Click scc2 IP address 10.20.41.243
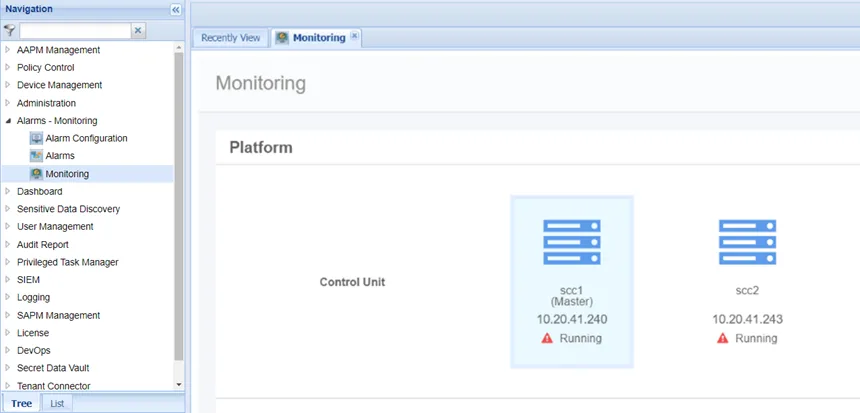 pos(748,319)
